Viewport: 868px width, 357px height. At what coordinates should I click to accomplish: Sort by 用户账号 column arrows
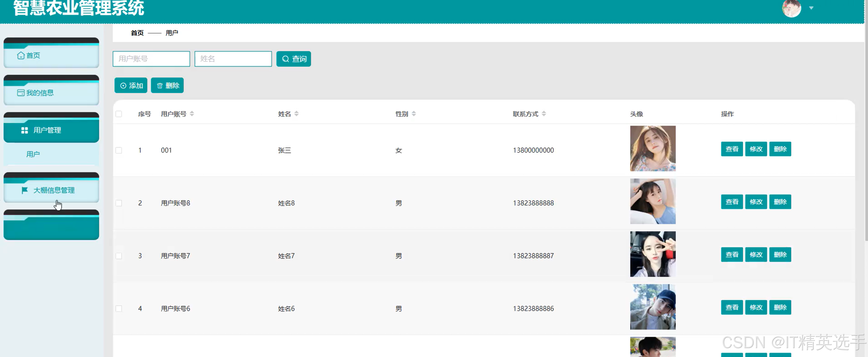click(x=192, y=114)
